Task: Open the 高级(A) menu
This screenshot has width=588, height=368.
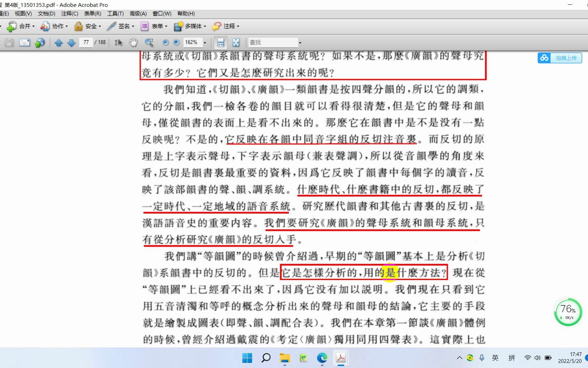Action: coord(138,14)
